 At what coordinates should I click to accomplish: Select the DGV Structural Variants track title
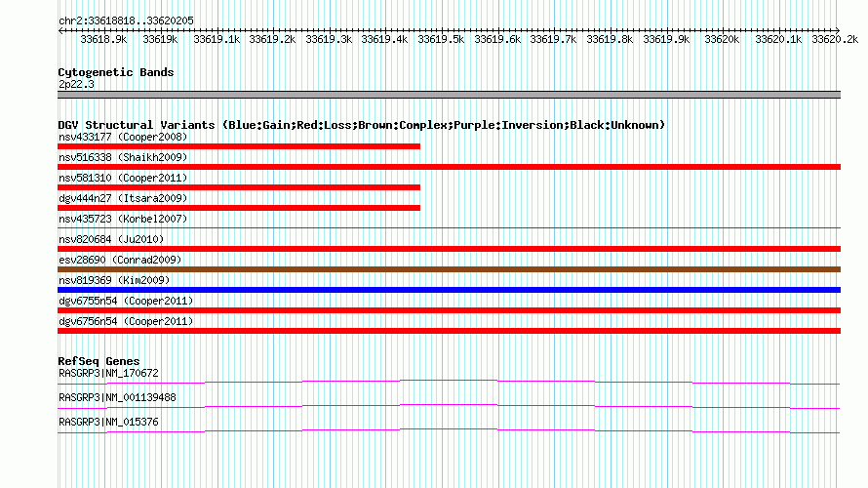point(362,125)
